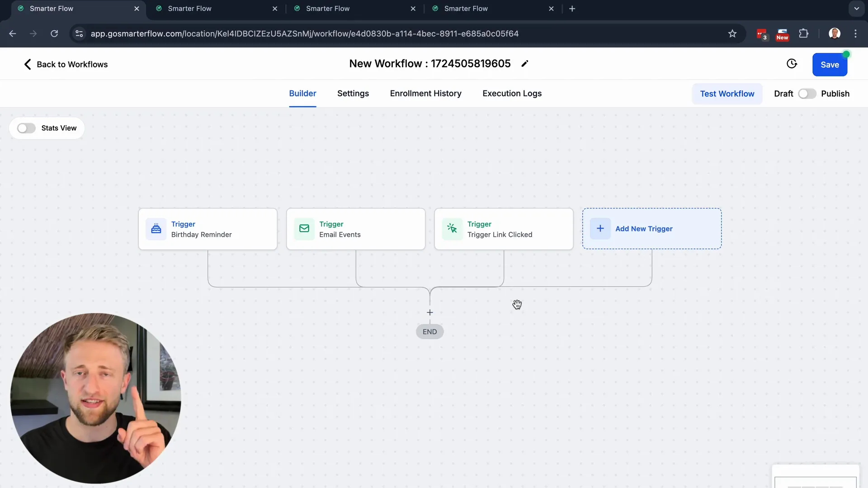Add an action with the plus above END

[x=430, y=313]
